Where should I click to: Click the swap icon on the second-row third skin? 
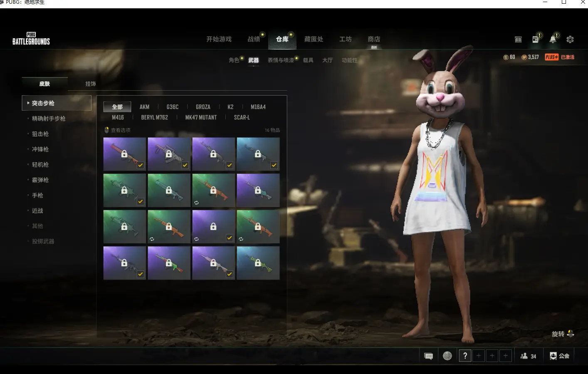[x=196, y=203]
